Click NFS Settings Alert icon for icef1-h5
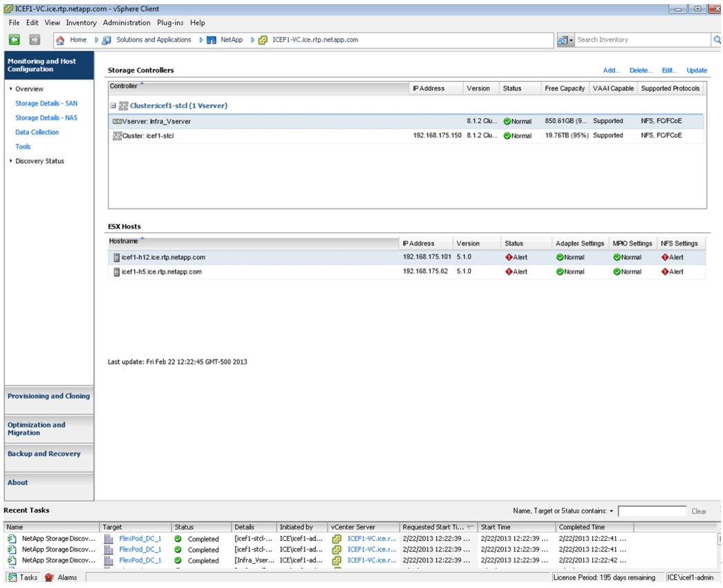Viewport: 723px width, 588px height. (665, 272)
